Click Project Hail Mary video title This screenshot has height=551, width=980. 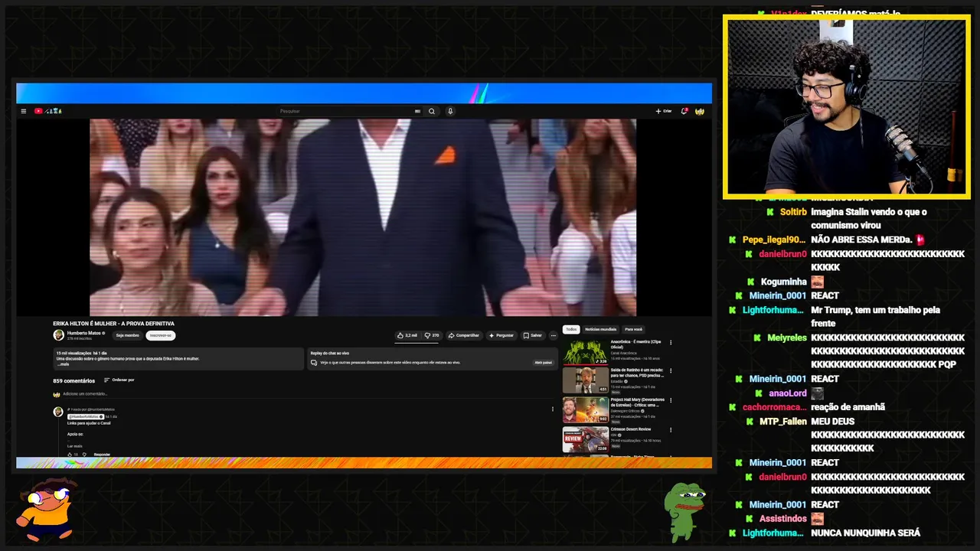[637, 402]
